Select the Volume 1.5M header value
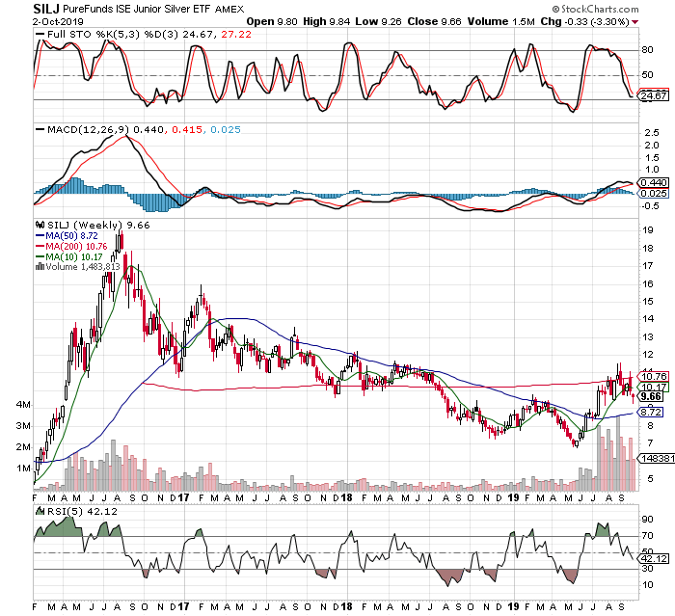The image size is (675, 616). coord(501,21)
